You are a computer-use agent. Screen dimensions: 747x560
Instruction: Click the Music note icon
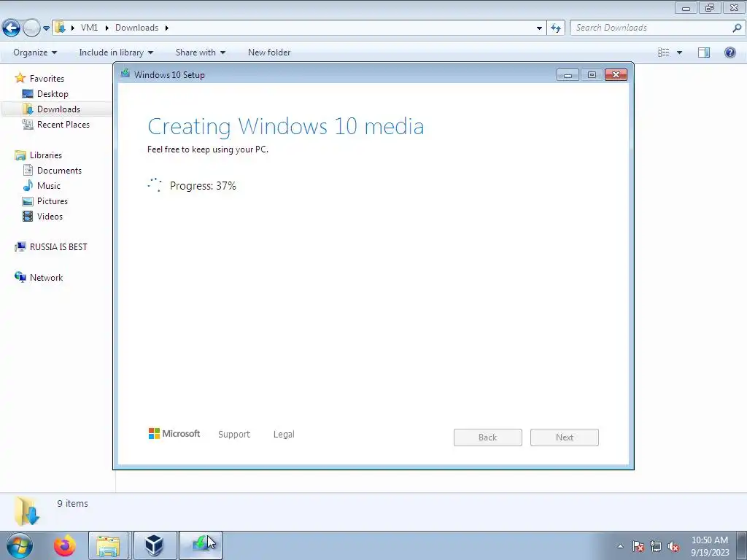pyautogui.click(x=28, y=185)
